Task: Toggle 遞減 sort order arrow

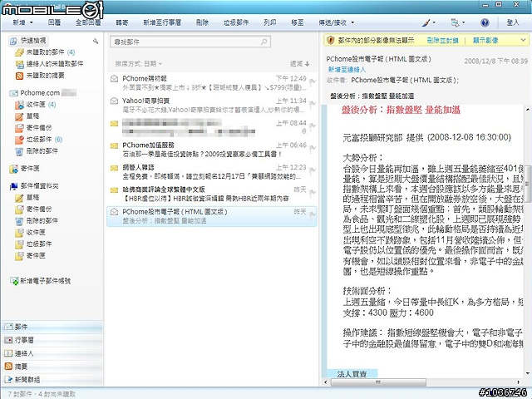Action: [307, 64]
